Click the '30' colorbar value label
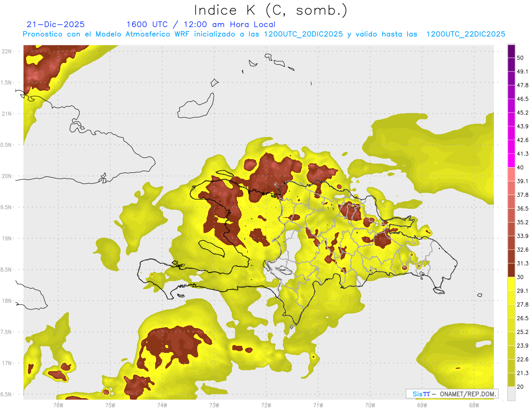This screenshot has height=411, width=532. coord(520,277)
